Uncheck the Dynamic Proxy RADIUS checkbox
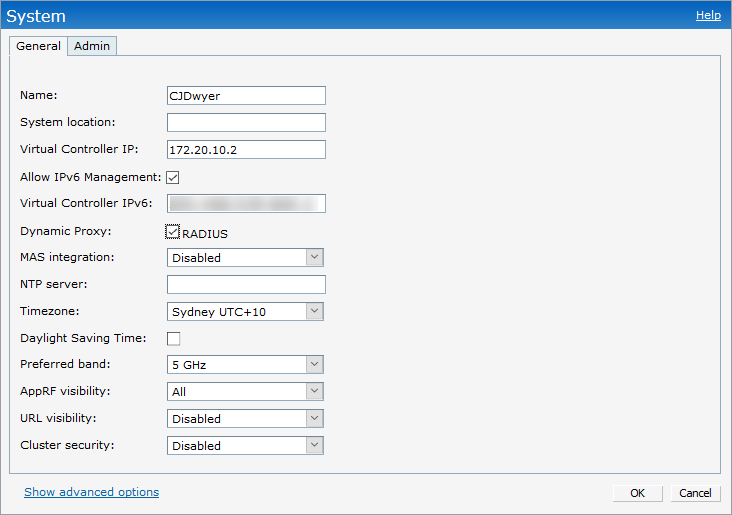 point(174,232)
